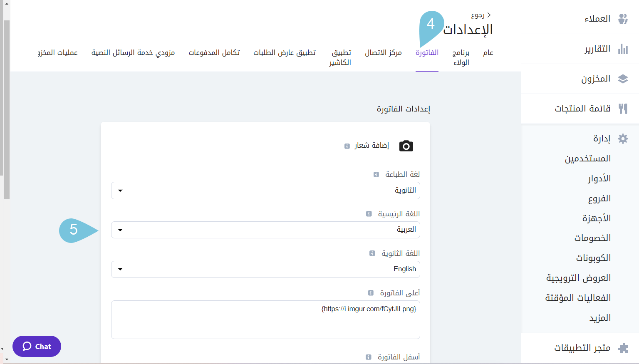This screenshot has width=639, height=364.
Task: Open the Chat support button
Action: [37, 346]
